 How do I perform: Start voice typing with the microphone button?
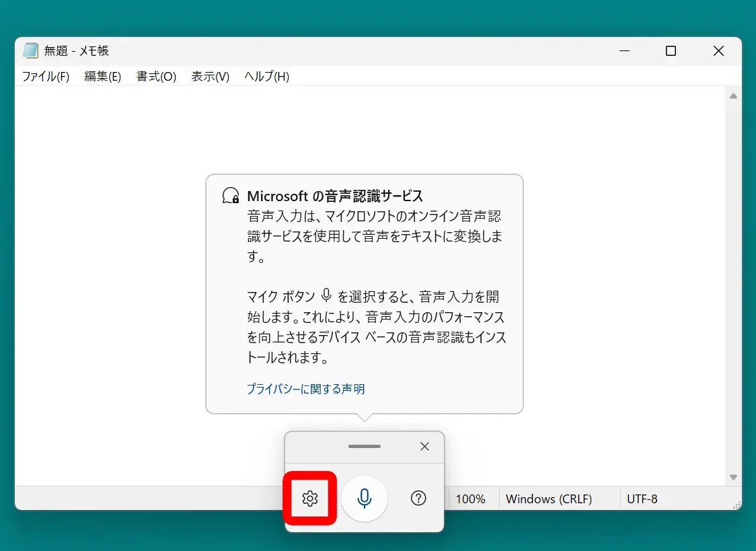click(364, 499)
